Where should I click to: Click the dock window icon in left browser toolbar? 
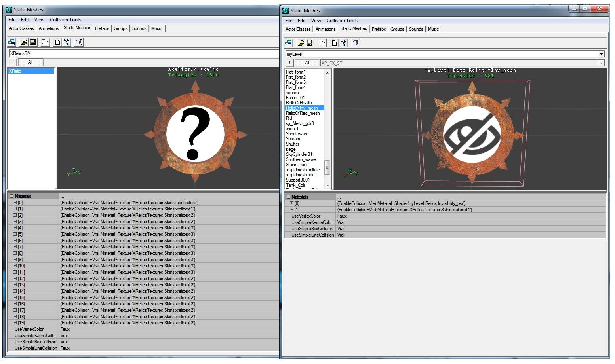[12, 42]
